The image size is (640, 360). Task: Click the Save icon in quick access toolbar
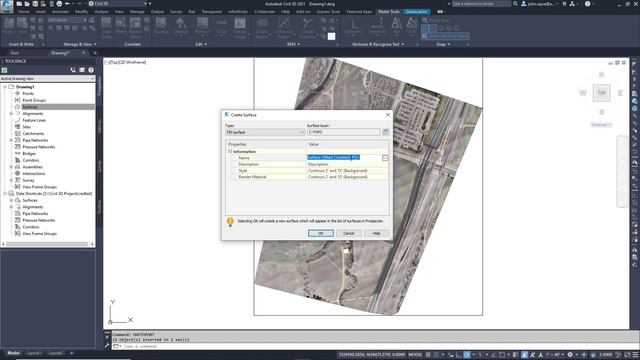tap(35, 4)
